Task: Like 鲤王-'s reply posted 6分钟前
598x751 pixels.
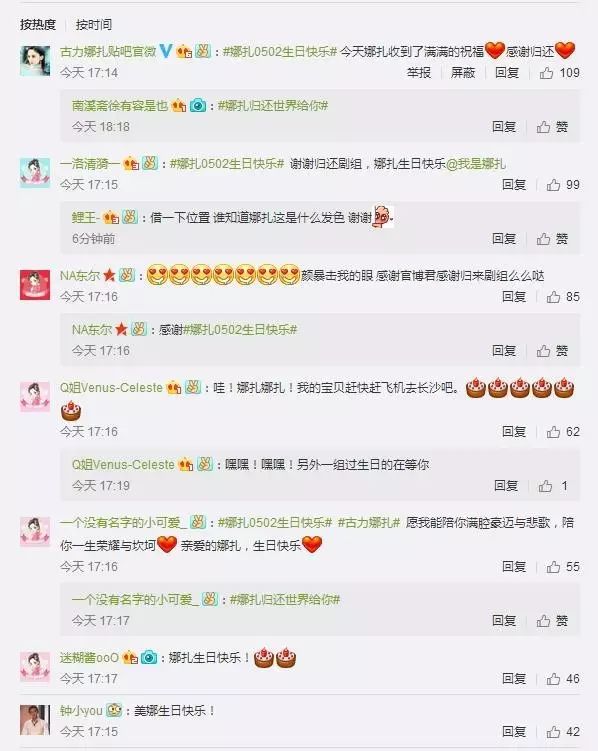Action: [x=552, y=239]
